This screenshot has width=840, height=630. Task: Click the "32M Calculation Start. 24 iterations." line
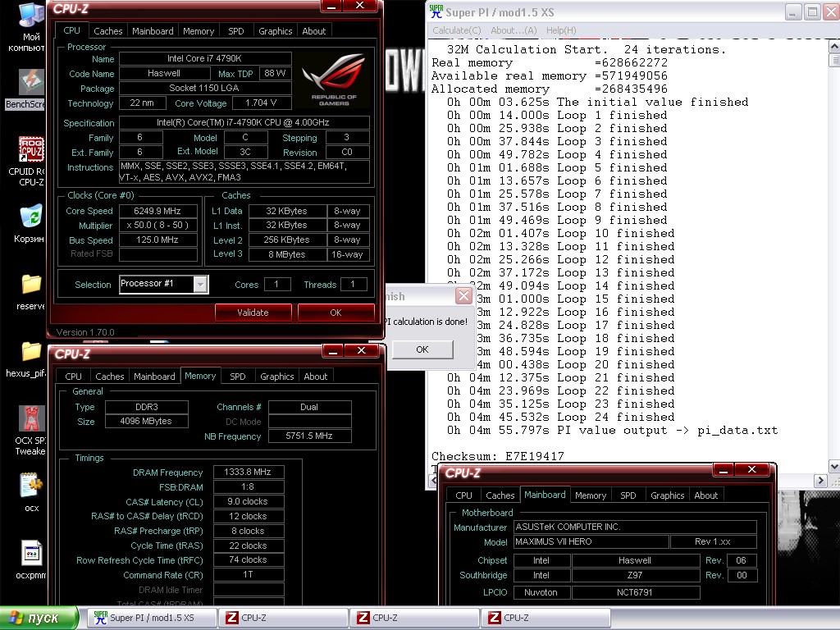[x=587, y=49]
